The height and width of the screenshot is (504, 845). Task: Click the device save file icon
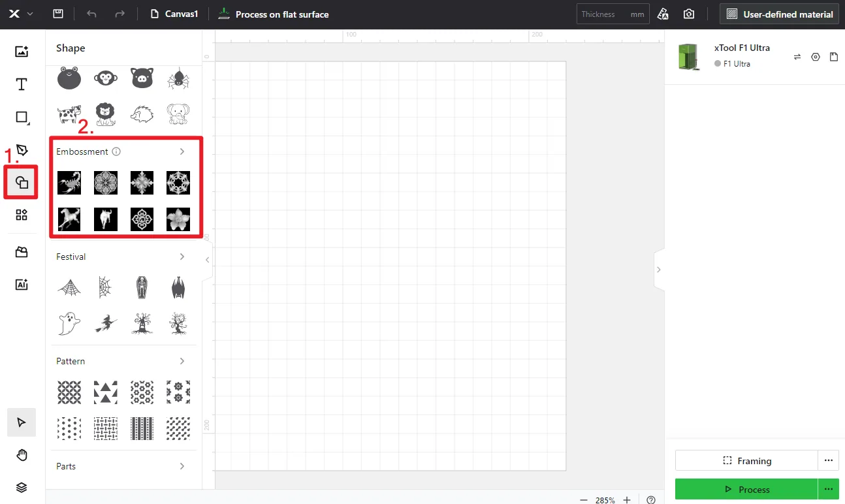click(x=834, y=57)
